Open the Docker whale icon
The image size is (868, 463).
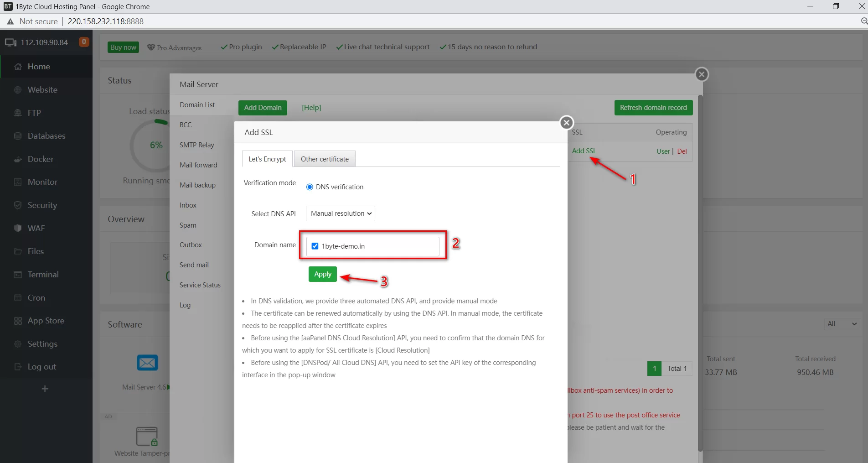[x=18, y=159]
